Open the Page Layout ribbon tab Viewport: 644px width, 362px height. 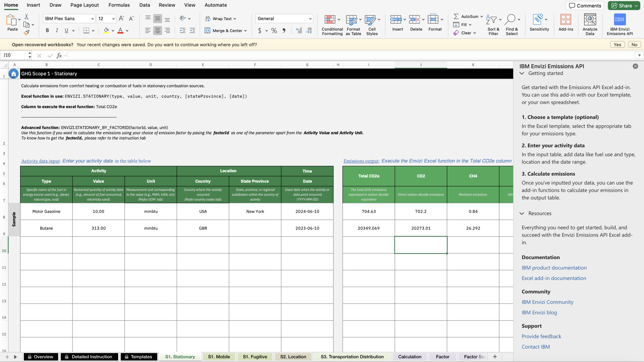point(85,5)
